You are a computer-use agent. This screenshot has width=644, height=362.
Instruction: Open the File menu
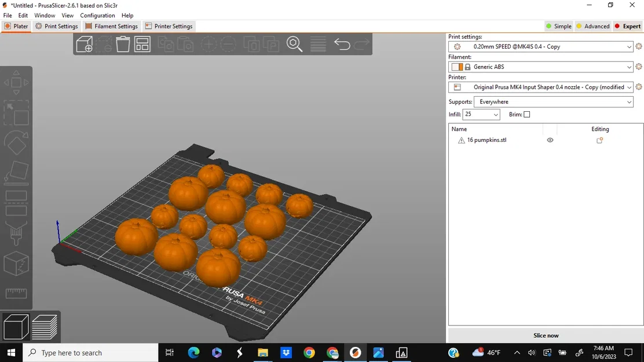[x=8, y=15]
